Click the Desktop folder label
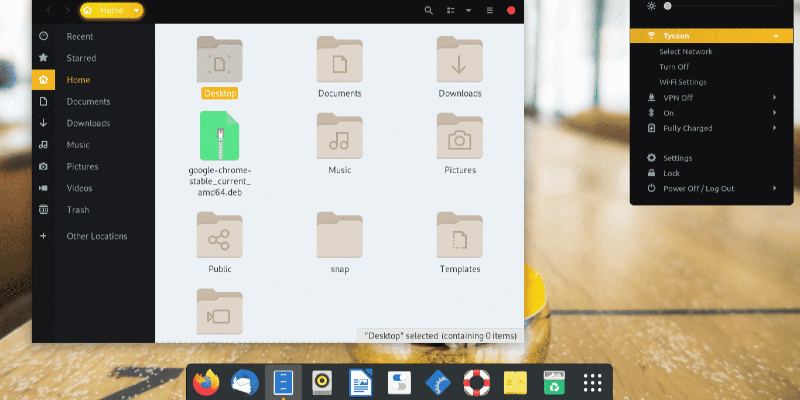800x400 pixels. 220,93
